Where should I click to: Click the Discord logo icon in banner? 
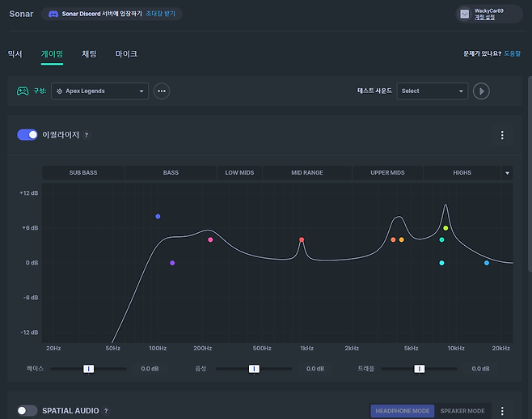click(x=53, y=15)
